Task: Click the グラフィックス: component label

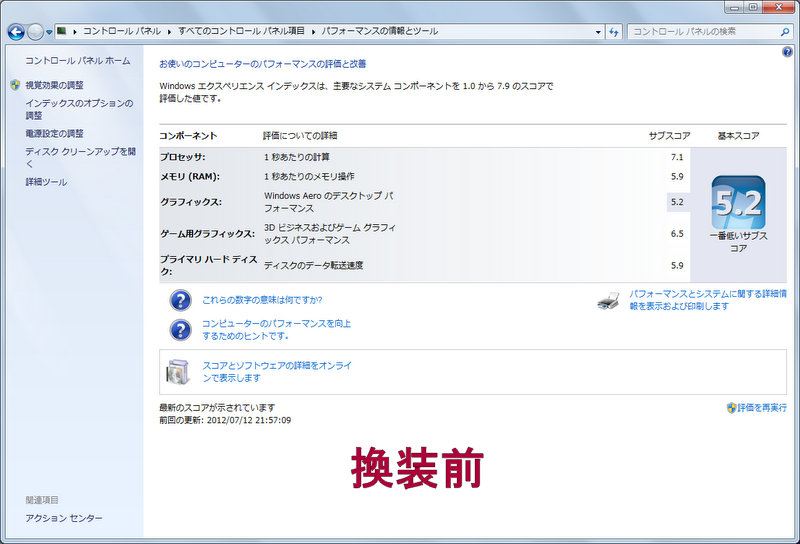Action: pyautogui.click(x=191, y=202)
